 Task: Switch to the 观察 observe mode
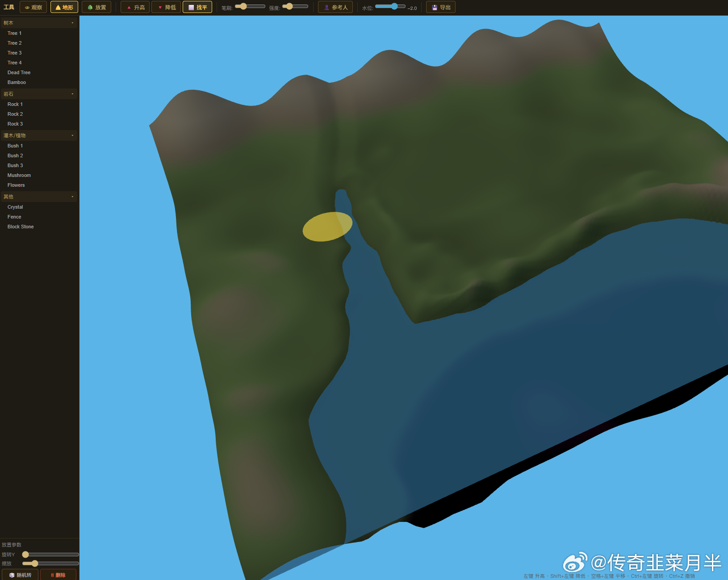tap(33, 7)
